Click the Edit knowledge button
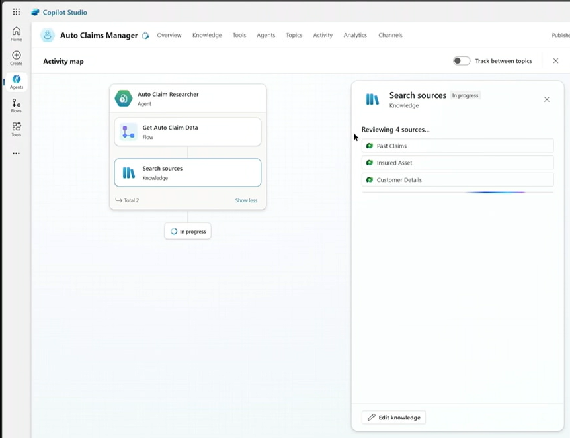Image resolution: width=570 pixels, height=438 pixels. (x=394, y=417)
